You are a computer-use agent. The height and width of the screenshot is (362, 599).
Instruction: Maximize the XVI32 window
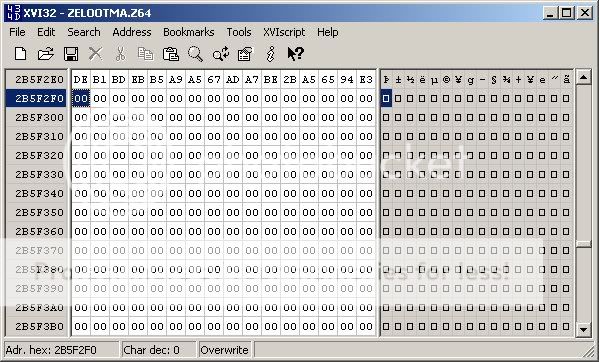[567, 13]
